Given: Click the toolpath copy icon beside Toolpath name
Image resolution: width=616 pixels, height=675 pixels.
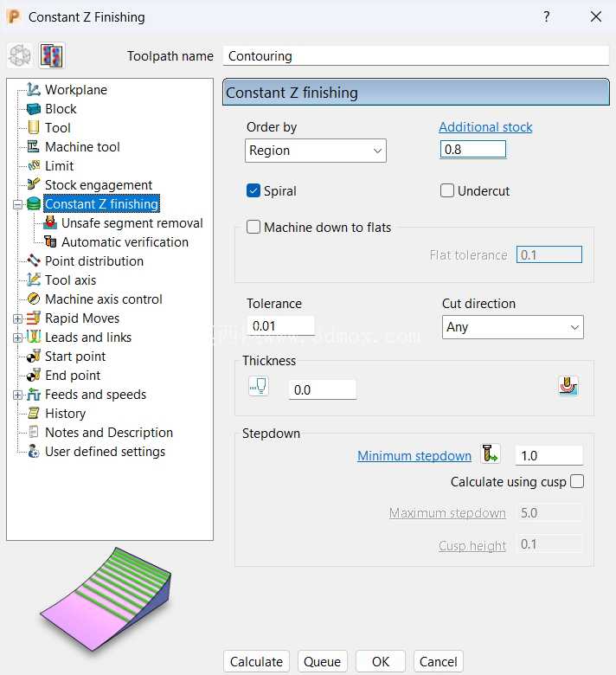Looking at the screenshot, I should pyautogui.click(x=52, y=55).
